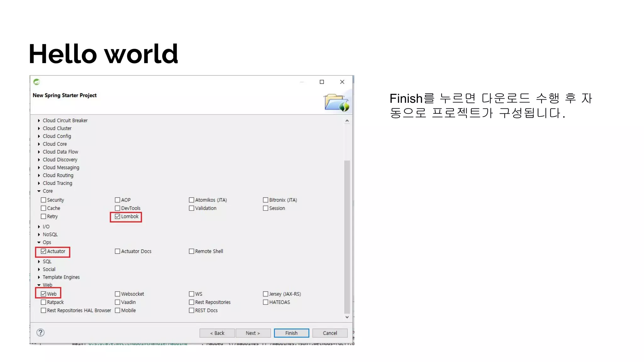Enable the WS checkbox
The image size is (644, 362).
pos(191,294)
